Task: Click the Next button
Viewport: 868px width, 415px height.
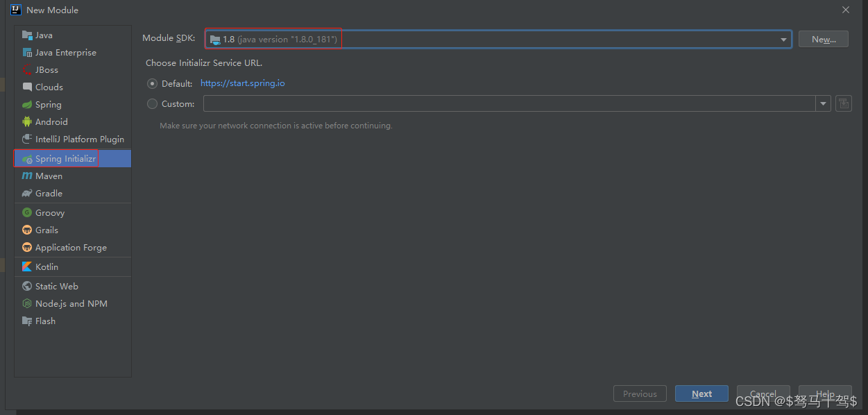Action: [x=701, y=393]
